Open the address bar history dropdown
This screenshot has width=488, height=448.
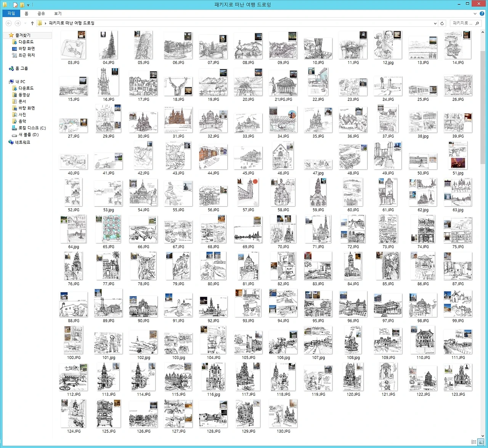(x=435, y=23)
